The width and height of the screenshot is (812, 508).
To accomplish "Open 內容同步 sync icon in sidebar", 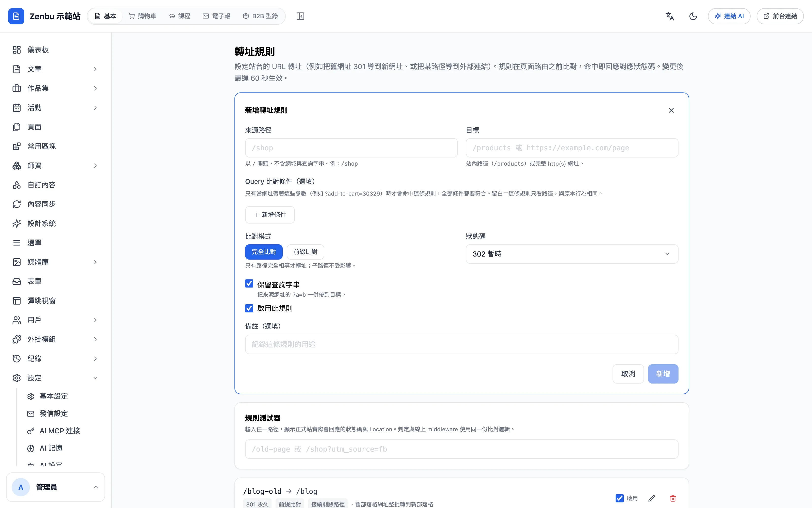I will pyautogui.click(x=17, y=204).
